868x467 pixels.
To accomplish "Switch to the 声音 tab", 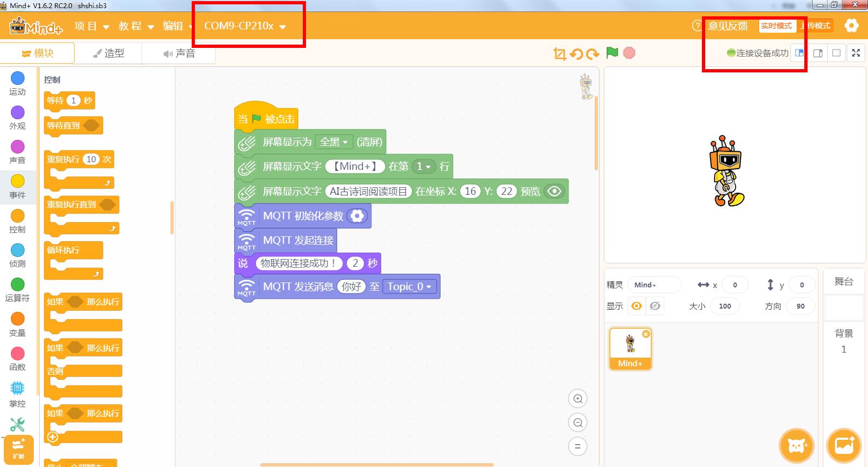I will pyautogui.click(x=179, y=53).
